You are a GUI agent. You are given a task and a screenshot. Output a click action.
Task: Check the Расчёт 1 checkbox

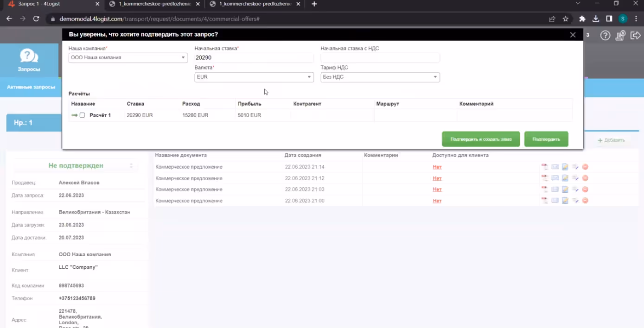tap(82, 115)
